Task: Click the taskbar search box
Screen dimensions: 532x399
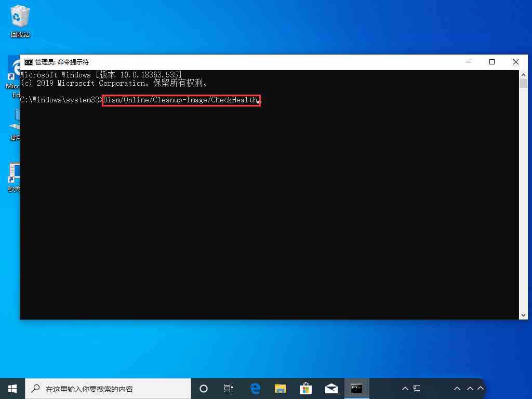Action: 108,389
